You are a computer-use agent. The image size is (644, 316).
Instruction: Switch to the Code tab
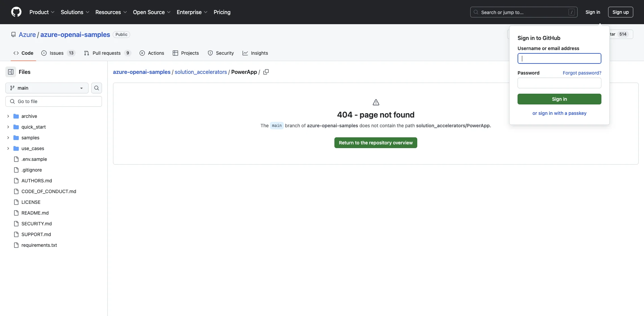coord(23,53)
